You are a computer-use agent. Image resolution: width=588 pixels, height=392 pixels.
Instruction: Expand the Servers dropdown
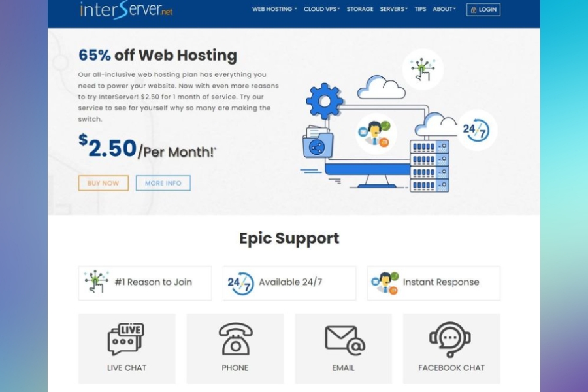click(x=393, y=9)
